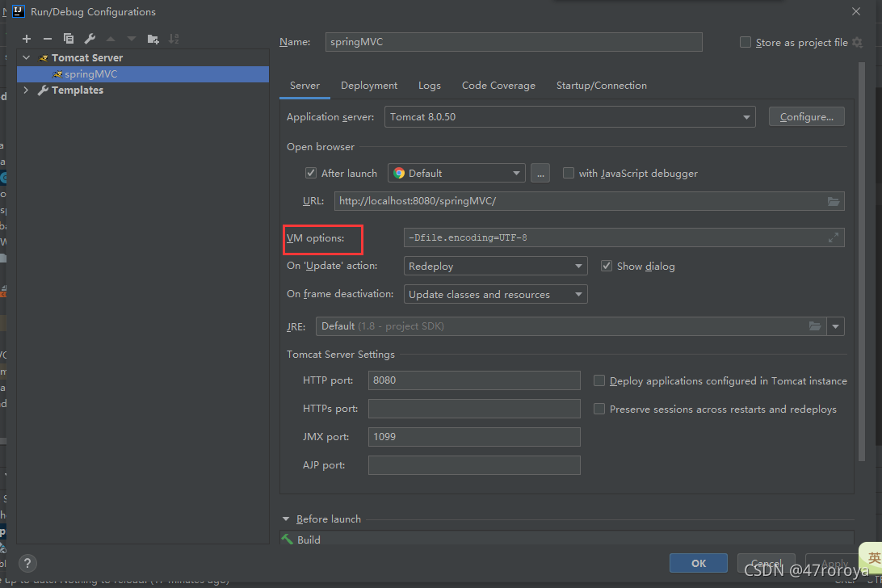This screenshot has height=588, width=882.
Task: Click the VM options input field
Action: 624,238
